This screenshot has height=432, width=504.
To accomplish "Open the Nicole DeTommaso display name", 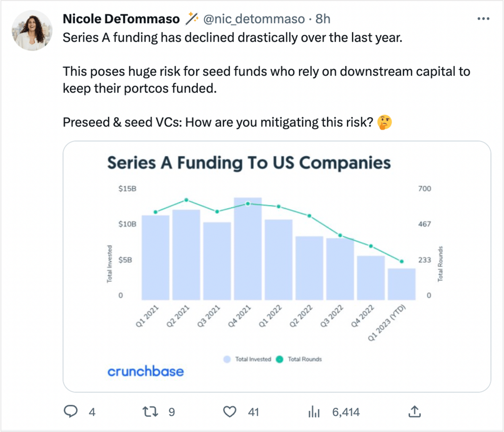I will 121,19.
